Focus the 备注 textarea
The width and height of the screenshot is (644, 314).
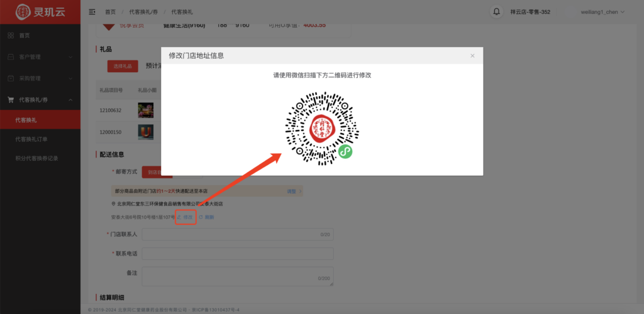237,276
